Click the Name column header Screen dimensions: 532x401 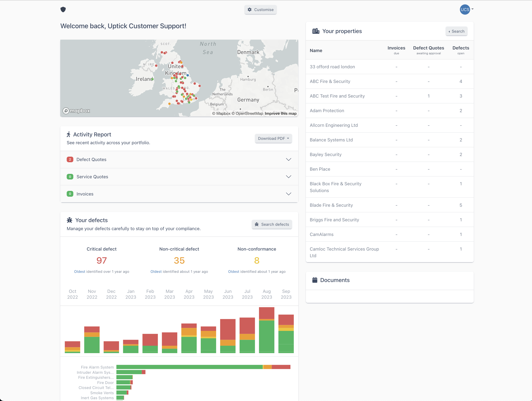tap(316, 50)
